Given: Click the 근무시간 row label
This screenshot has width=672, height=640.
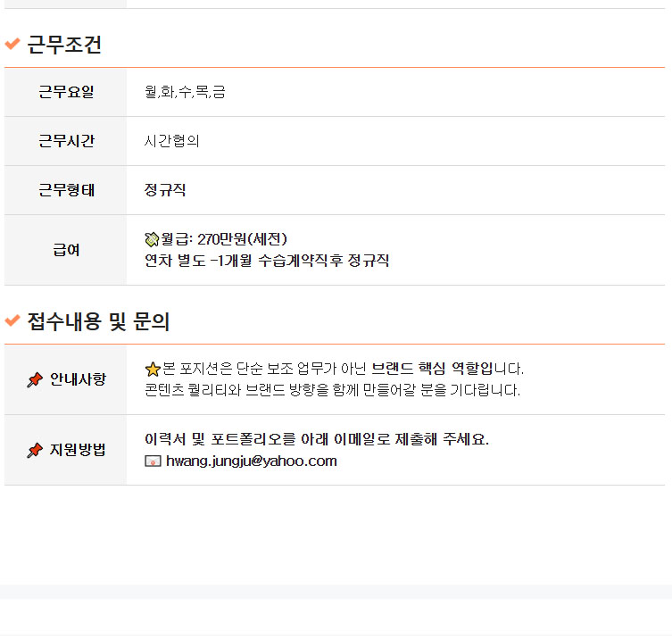Looking at the screenshot, I should coord(66,141).
